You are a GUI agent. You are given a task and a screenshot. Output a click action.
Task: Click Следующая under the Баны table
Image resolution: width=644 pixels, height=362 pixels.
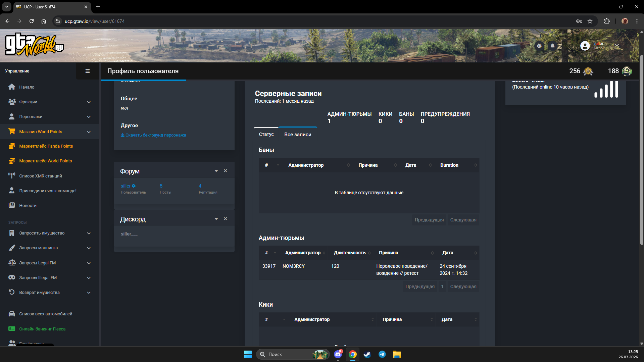[x=463, y=220]
